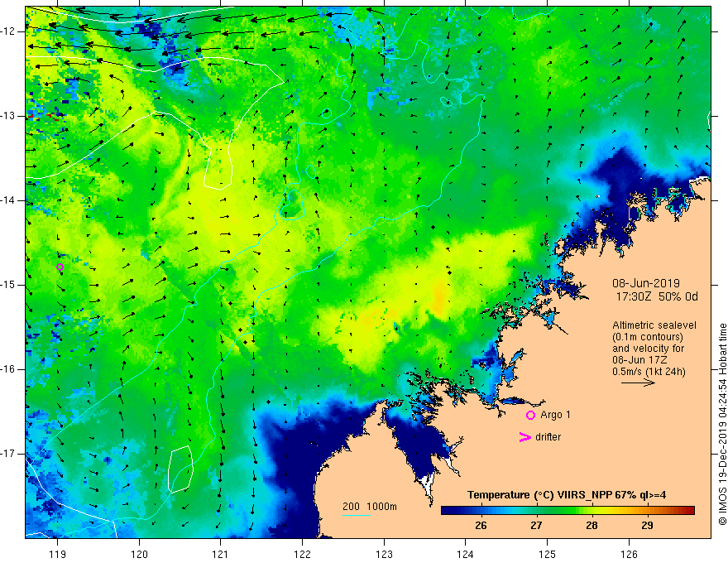Screen dimensions: 728x563
Task: Click the 0.5m/s (1kt 24h) text
Action: [649, 372]
